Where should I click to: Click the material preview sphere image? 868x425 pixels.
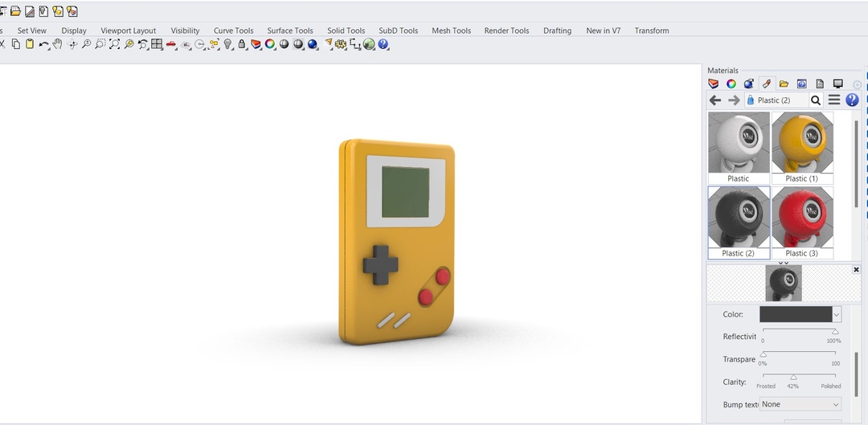[x=784, y=283]
